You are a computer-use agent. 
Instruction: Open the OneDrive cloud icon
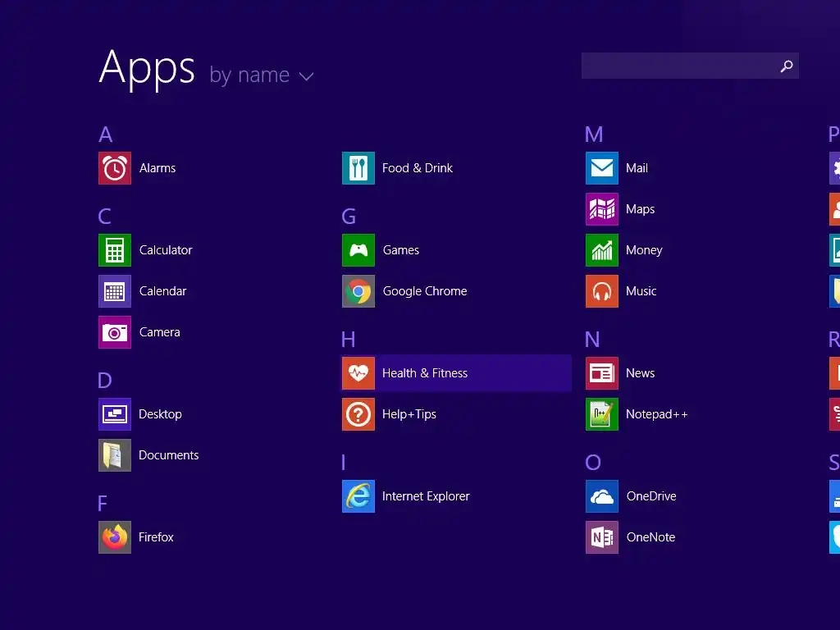(x=602, y=496)
